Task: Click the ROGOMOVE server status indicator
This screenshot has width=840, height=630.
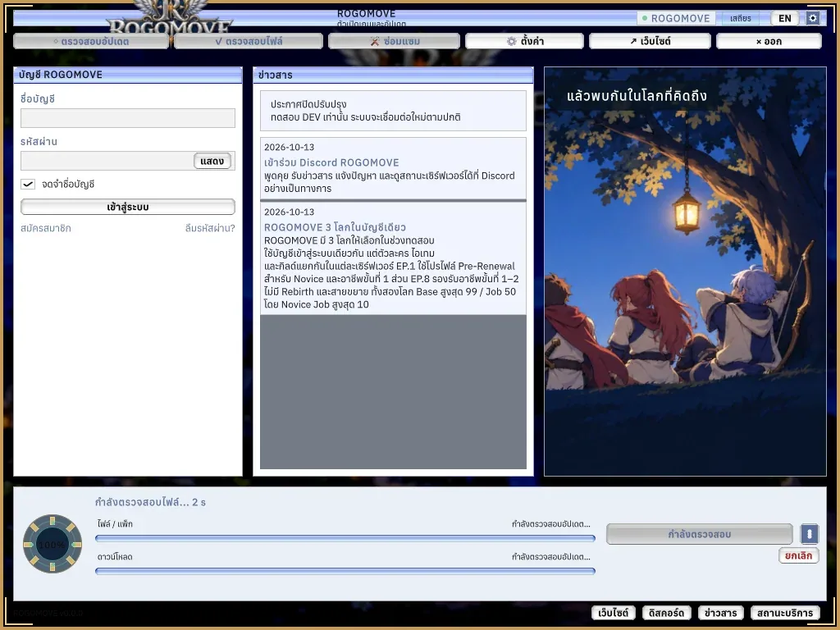Action: click(677, 18)
